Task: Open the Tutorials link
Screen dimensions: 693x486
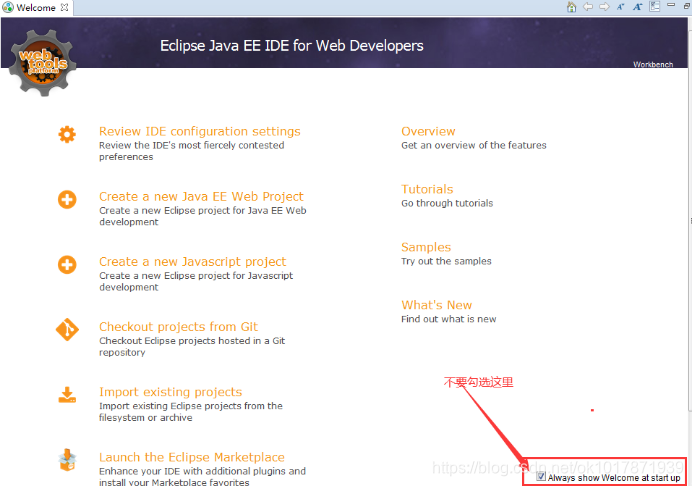Action: coord(427,189)
